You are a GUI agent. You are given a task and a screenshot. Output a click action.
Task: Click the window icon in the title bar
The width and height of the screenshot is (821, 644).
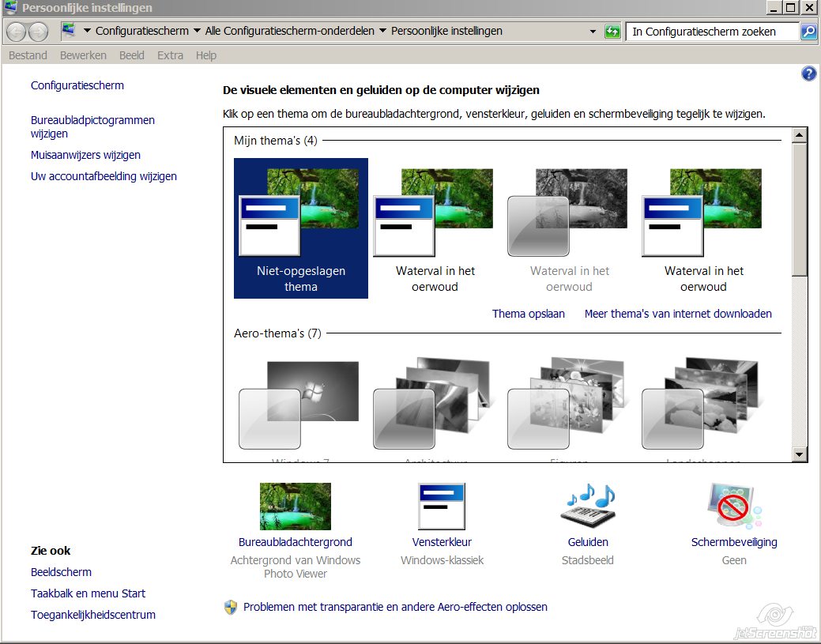coord(10,7)
